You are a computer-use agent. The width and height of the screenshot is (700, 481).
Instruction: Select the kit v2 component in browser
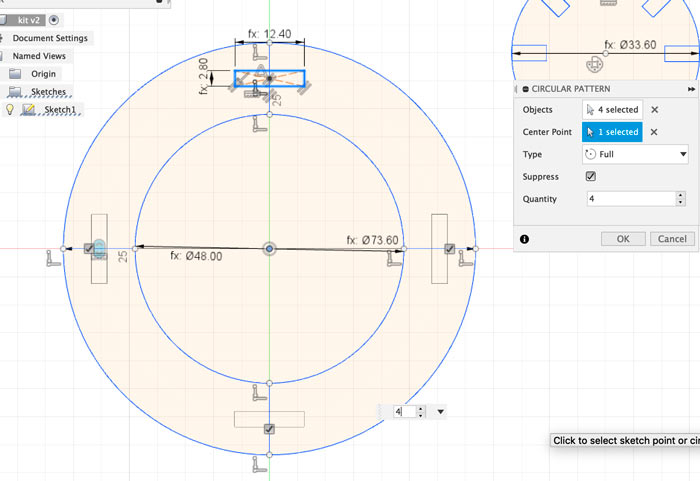pyautogui.click(x=29, y=20)
